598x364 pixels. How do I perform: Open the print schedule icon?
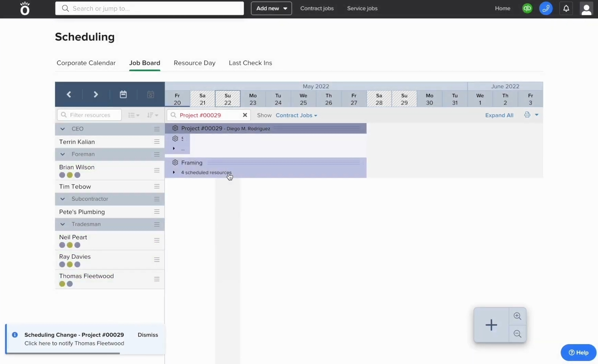(x=527, y=115)
